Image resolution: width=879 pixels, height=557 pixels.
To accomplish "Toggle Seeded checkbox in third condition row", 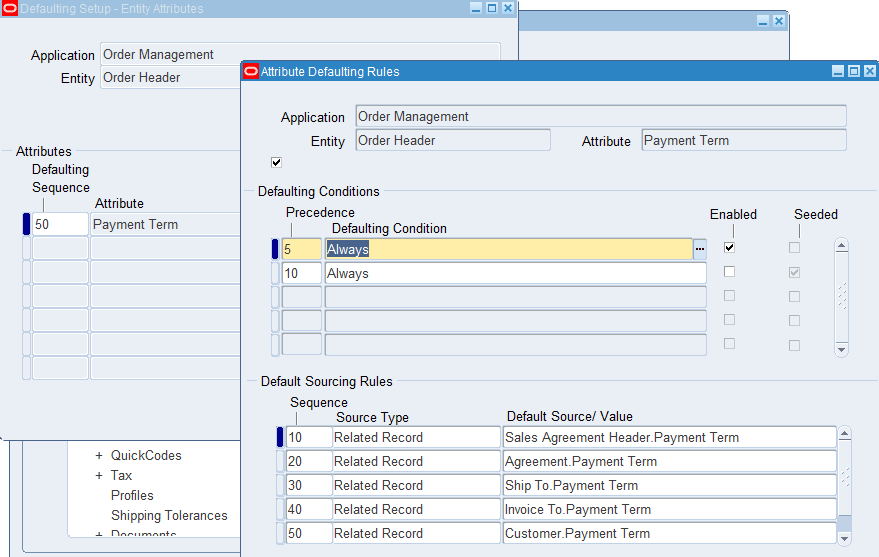I will pos(794,296).
